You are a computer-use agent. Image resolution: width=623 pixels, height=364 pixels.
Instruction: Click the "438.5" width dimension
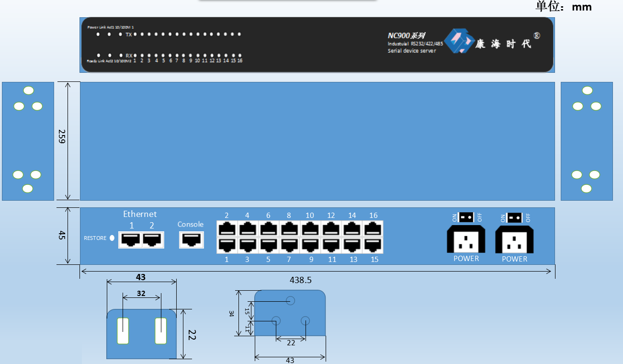pos(301,280)
